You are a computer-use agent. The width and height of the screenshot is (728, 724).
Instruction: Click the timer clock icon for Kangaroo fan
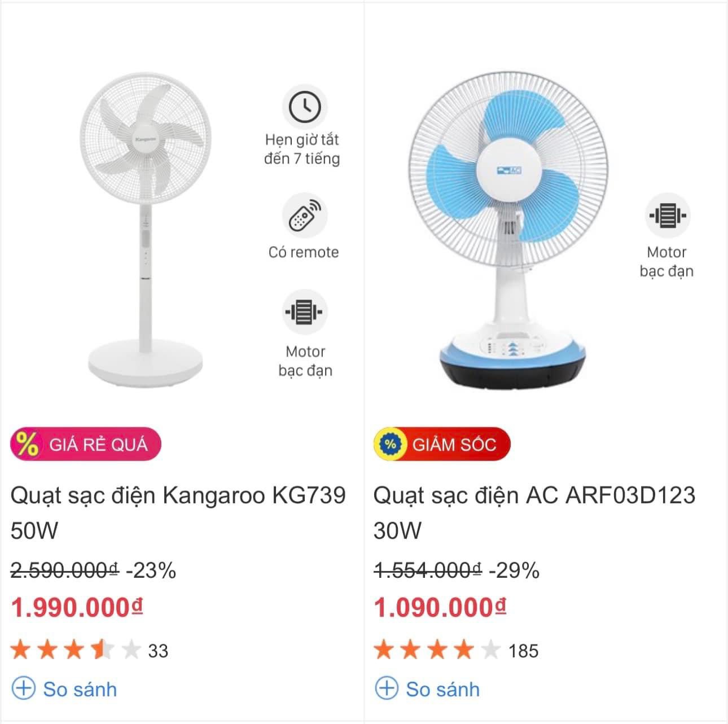pyautogui.click(x=304, y=107)
